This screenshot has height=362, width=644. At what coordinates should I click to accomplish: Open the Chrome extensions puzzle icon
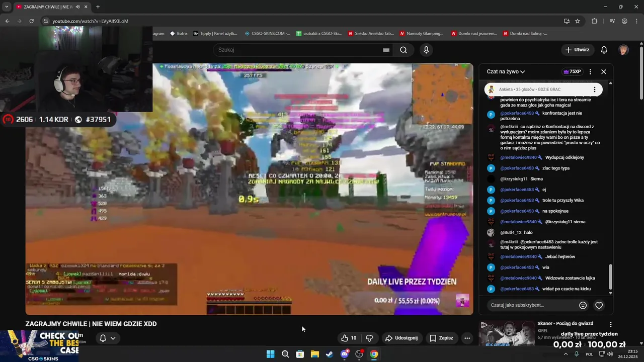[x=594, y=21]
